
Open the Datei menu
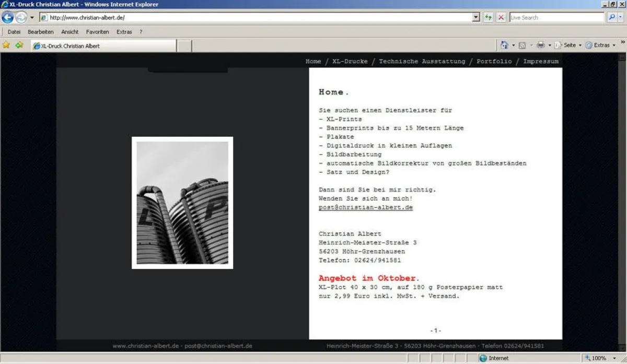pyautogui.click(x=14, y=31)
